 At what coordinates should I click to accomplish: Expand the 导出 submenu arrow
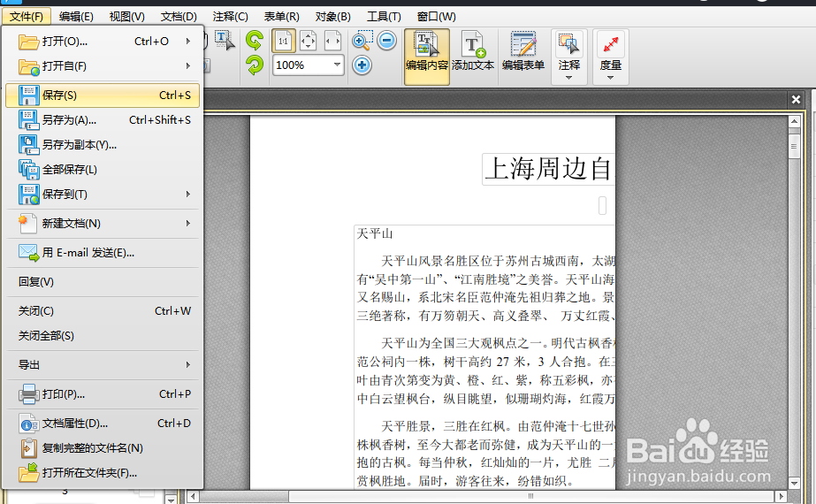188,365
